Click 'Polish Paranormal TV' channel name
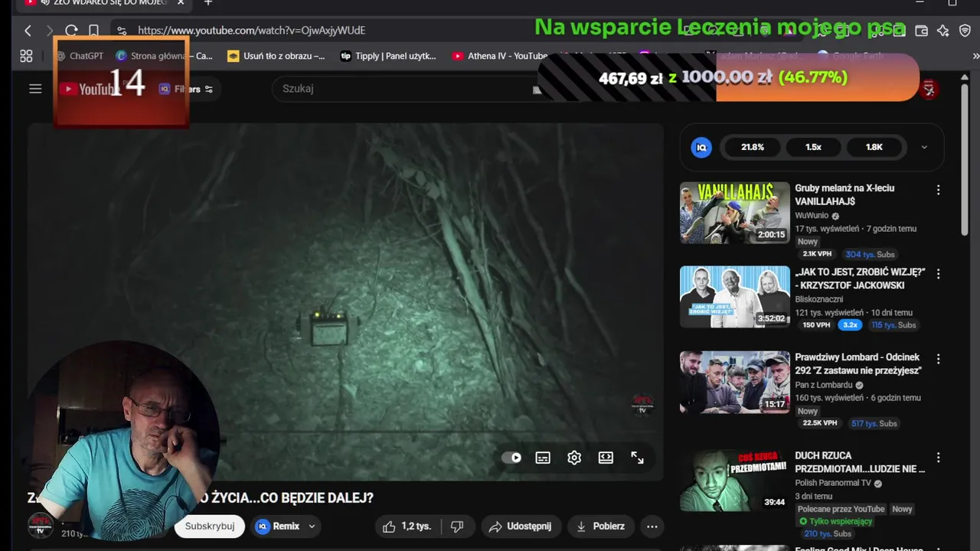This screenshot has width=980, height=551. 833,484
